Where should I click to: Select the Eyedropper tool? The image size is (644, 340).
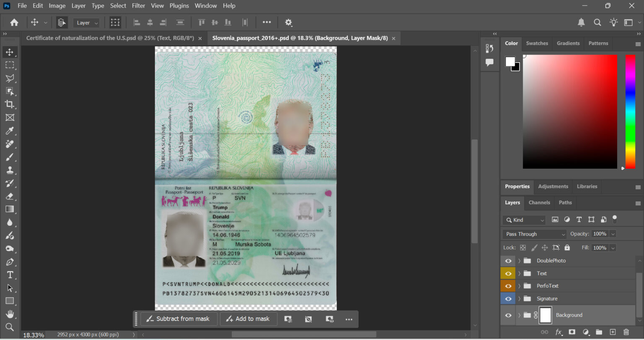(x=10, y=131)
